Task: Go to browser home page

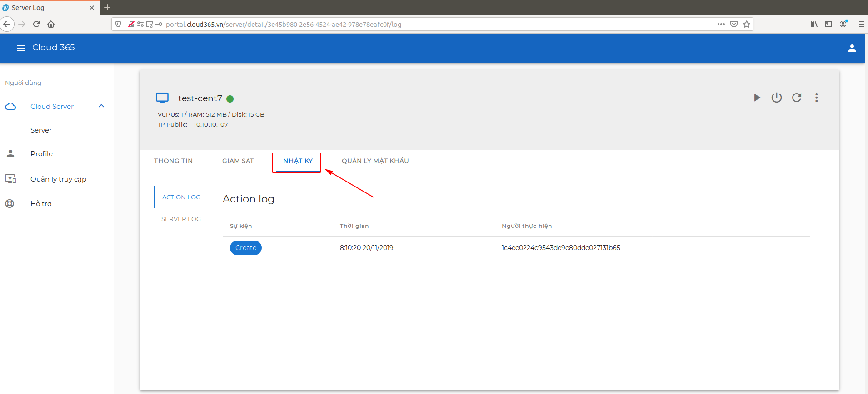Action: click(51, 24)
